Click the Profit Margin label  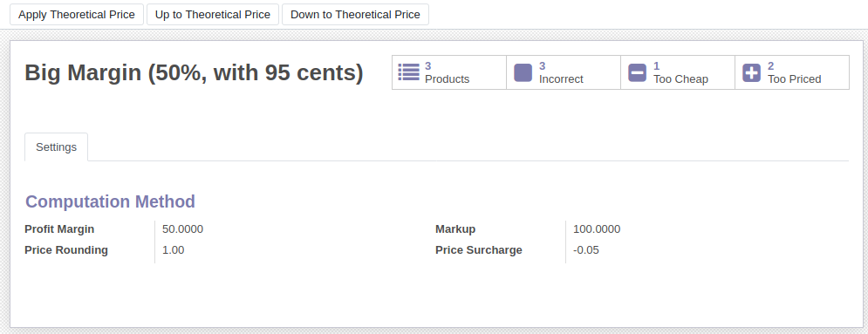59,229
